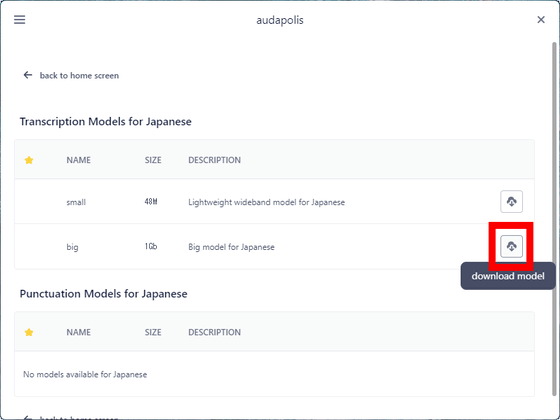Download the small Japanese model
Screen dimensions: 560x420
511,202
